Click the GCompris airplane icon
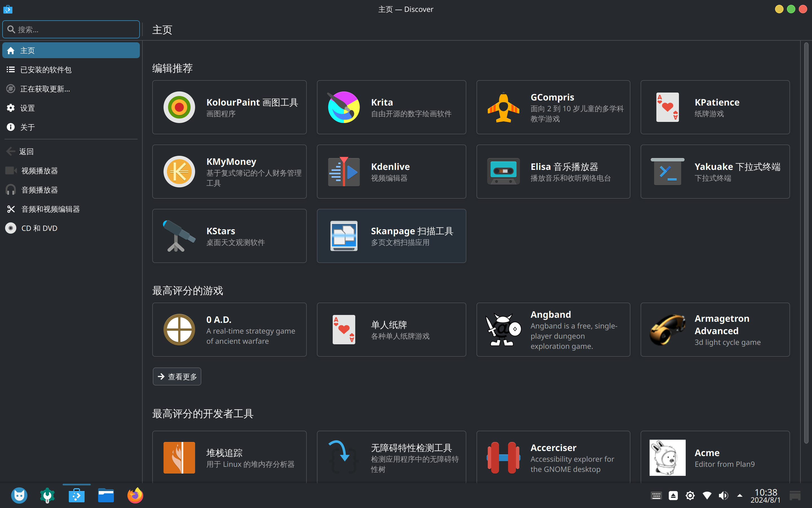The height and width of the screenshot is (508, 812). click(503, 107)
